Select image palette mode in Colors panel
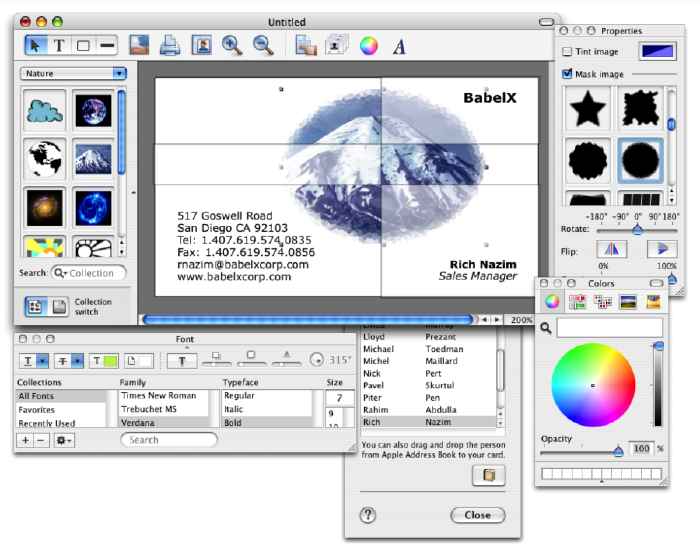This screenshot has width=700, height=551. coord(628,302)
